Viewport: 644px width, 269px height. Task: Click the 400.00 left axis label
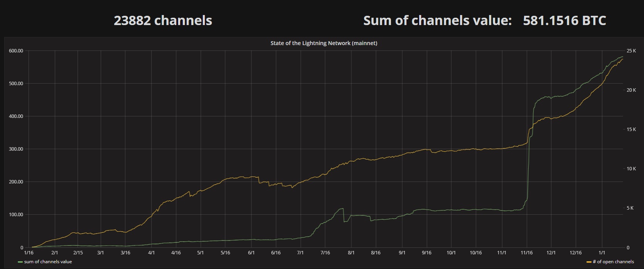(16, 116)
